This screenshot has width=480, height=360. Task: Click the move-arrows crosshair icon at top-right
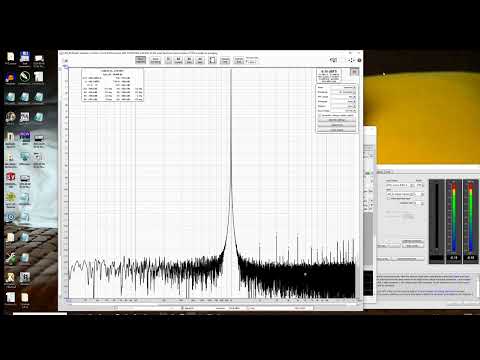click(351, 60)
